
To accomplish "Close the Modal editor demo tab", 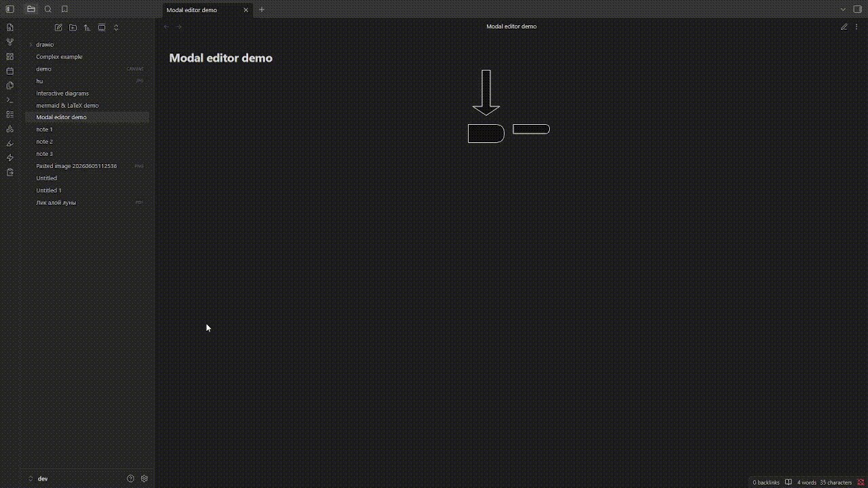I will tap(245, 10).
